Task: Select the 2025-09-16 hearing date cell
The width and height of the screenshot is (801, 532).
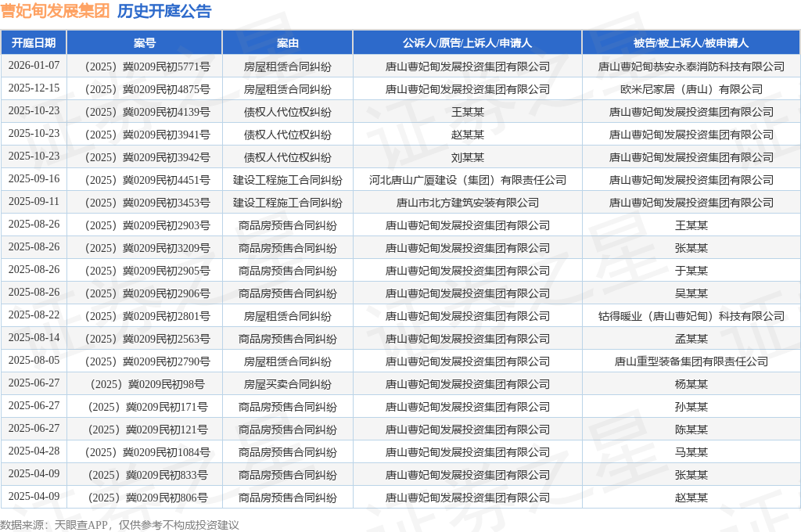Action: pos(34,179)
